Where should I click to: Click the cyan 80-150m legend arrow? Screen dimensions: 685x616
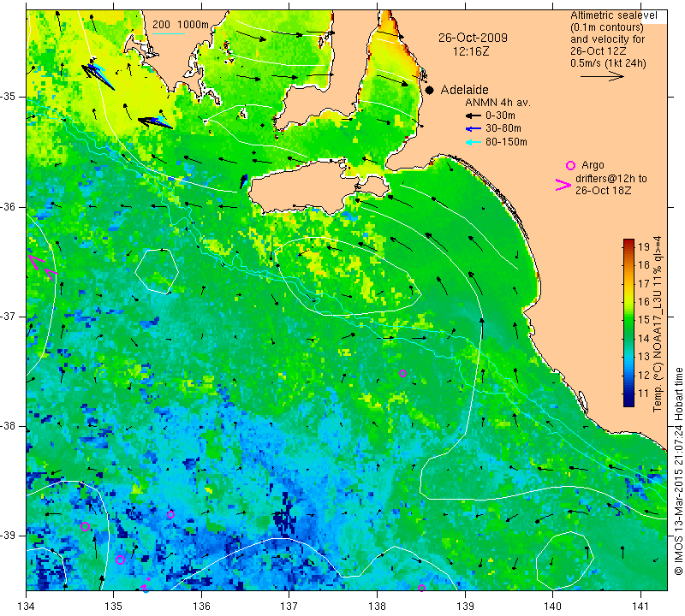(x=473, y=142)
